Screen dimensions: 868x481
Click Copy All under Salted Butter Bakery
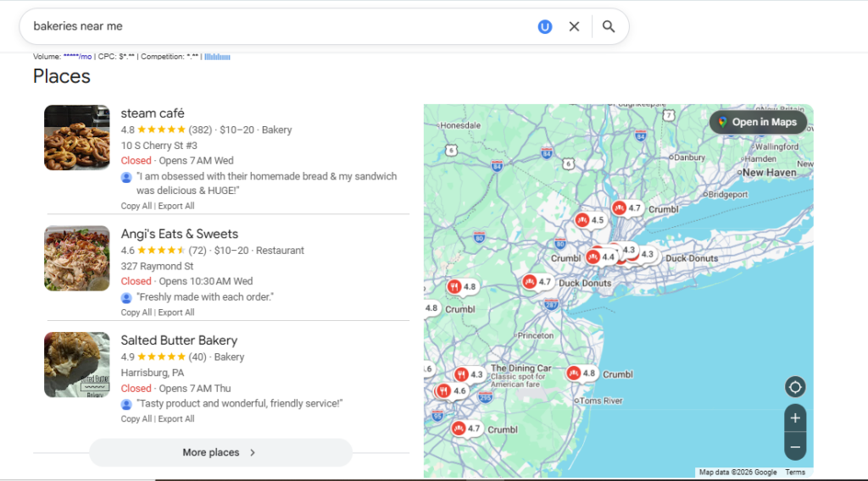click(x=136, y=419)
